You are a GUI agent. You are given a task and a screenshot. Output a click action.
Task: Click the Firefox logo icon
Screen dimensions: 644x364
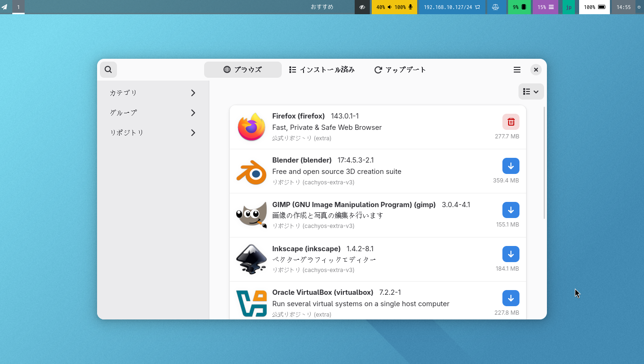click(x=251, y=127)
